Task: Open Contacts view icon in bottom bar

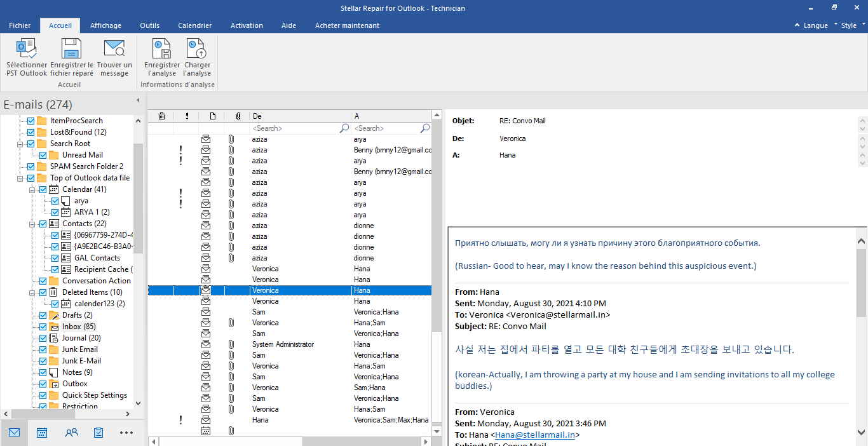Action: (71, 433)
